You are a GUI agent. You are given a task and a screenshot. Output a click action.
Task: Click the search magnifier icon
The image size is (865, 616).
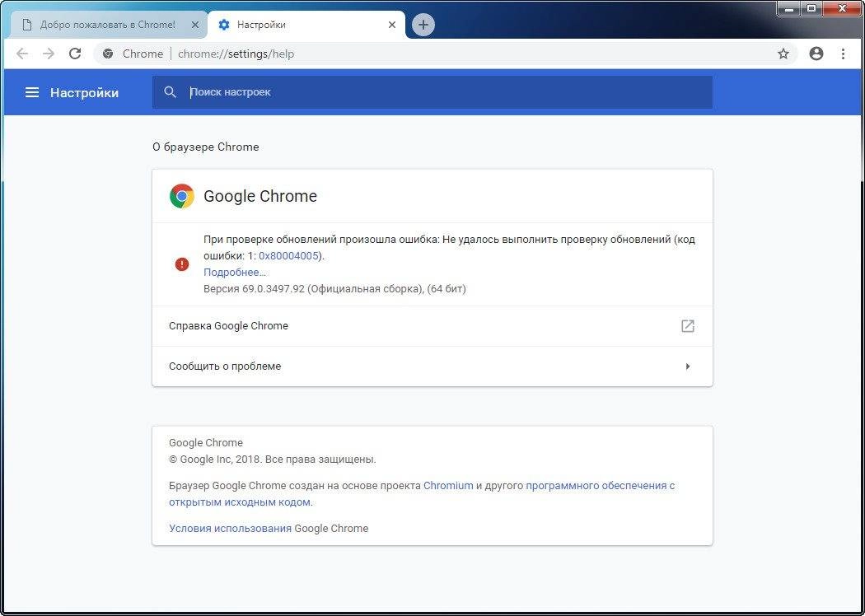click(x=170, y=92)
